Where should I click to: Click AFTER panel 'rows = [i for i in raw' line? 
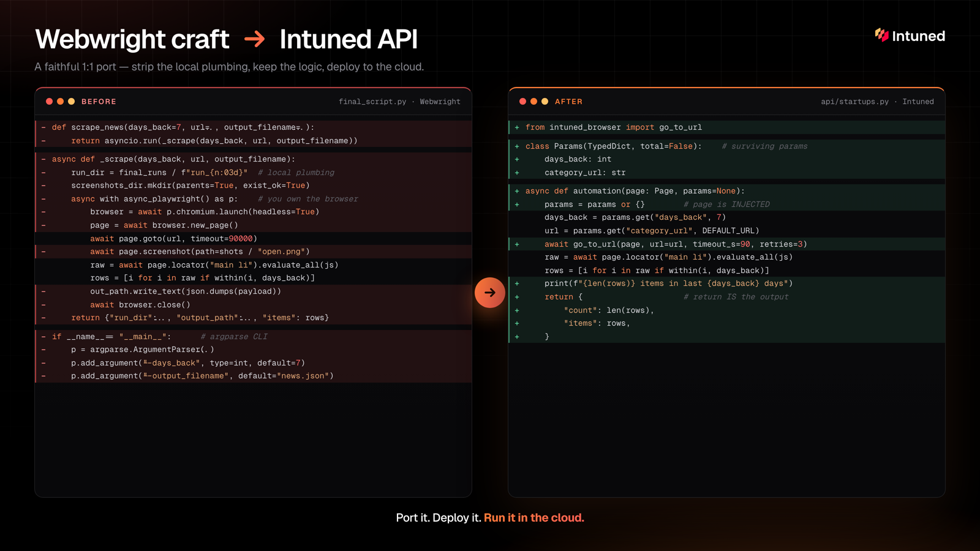[x=727, y=271]
